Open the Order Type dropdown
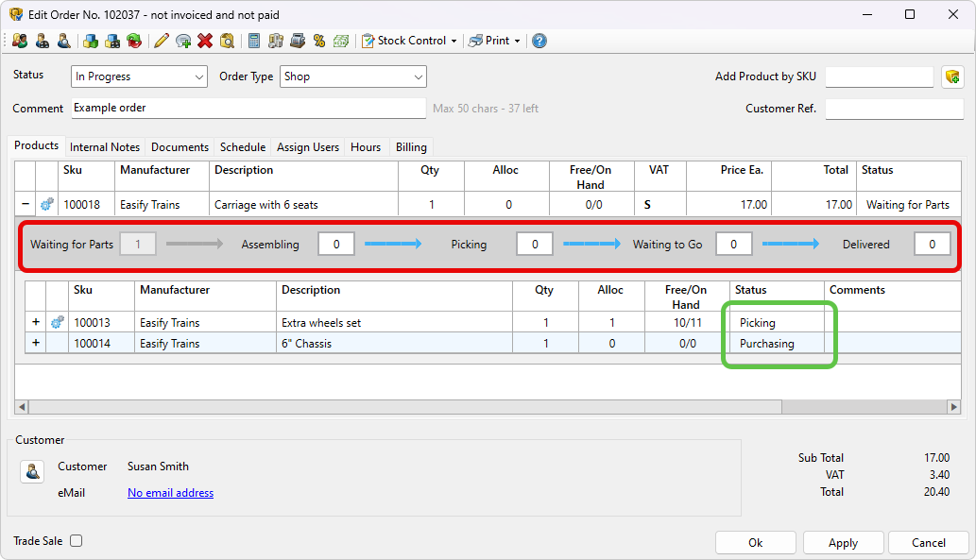The width and height of the screenshot is (976, 560). (x=352, y=76)
